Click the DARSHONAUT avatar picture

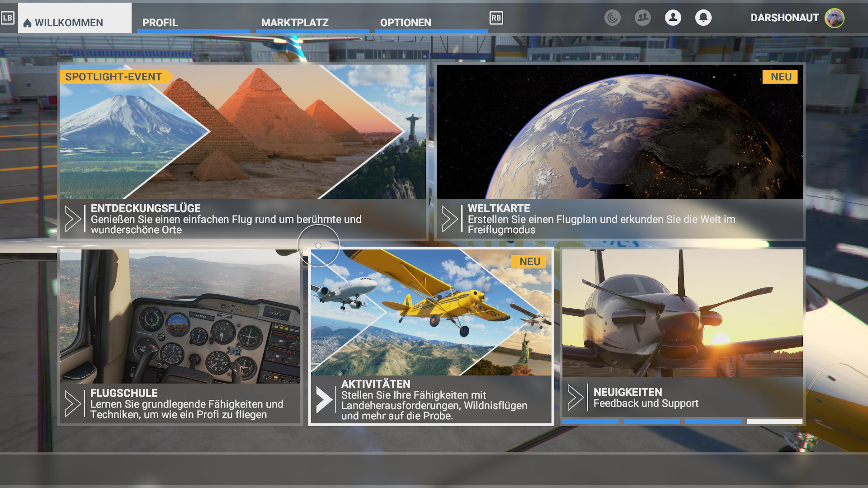(x=834, y=18)
